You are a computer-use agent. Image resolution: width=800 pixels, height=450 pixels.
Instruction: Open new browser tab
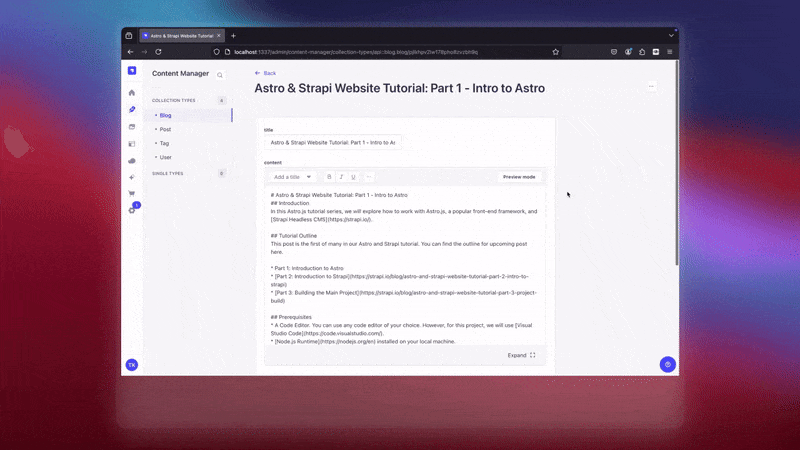(233, 36)
